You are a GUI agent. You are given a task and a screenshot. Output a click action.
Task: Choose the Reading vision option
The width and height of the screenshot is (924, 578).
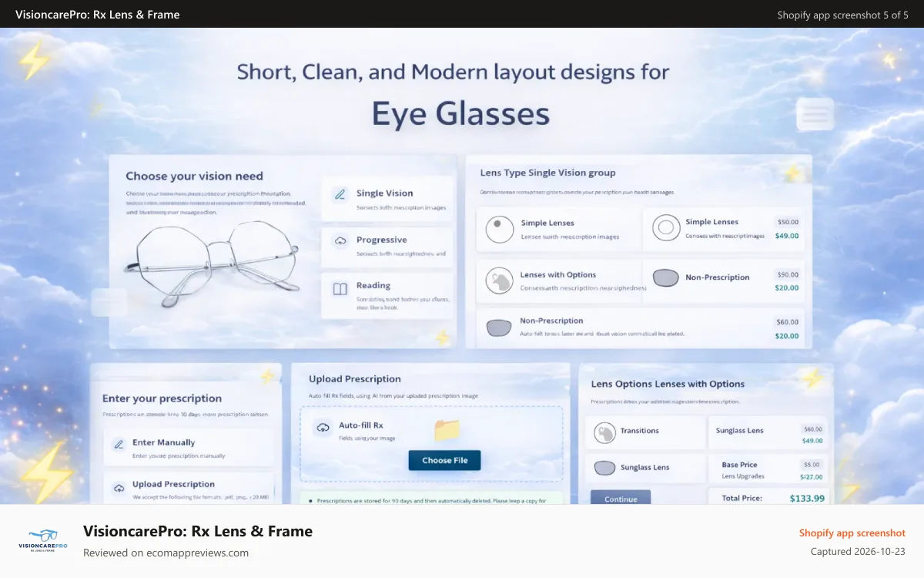point(387,295)
